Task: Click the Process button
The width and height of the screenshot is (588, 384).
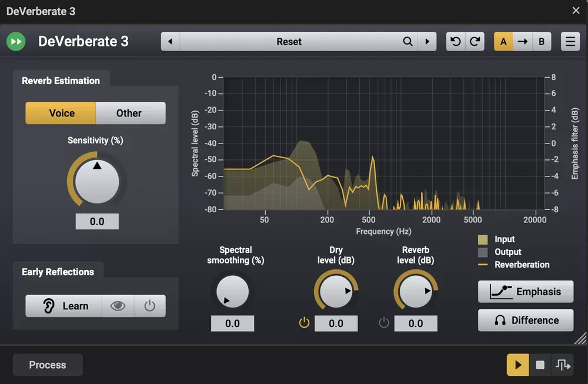Action: coord(48,365)
